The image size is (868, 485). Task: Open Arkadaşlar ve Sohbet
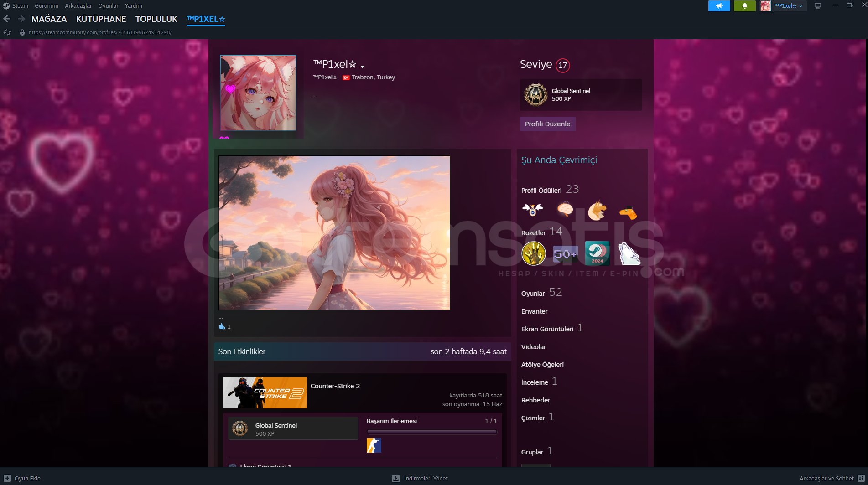pyautogui.click(x=826, y=478)
